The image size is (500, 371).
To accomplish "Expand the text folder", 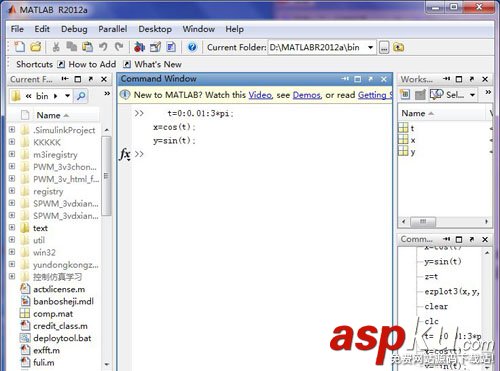I will click(x=12, y=228).
